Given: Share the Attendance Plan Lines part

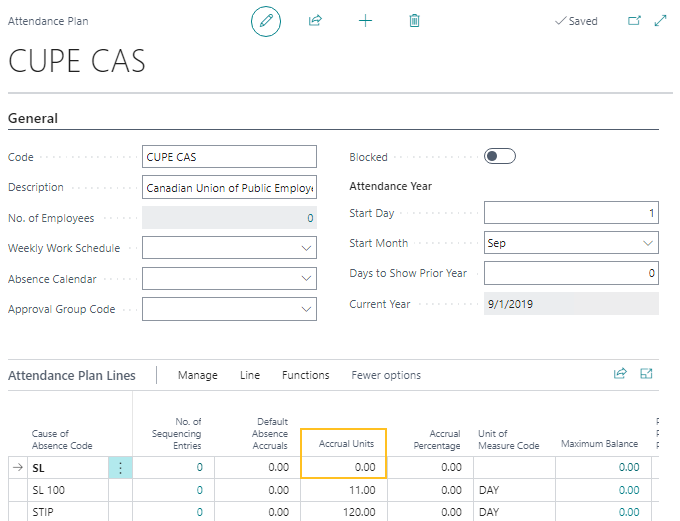Looking at the screenshot, I should tap(620, 374).
